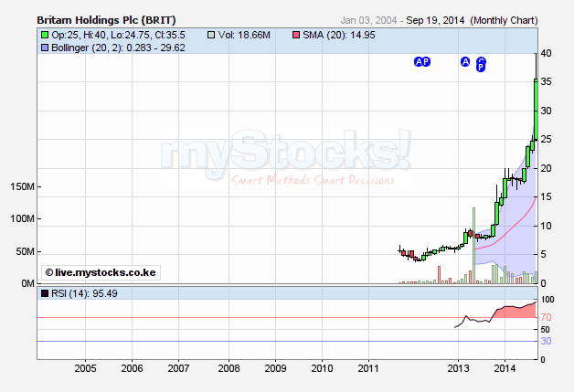Click the 'P' marker beside first 'A'
Screen dimensions: 574x392
pyautogui.click(x=426, y=62)
